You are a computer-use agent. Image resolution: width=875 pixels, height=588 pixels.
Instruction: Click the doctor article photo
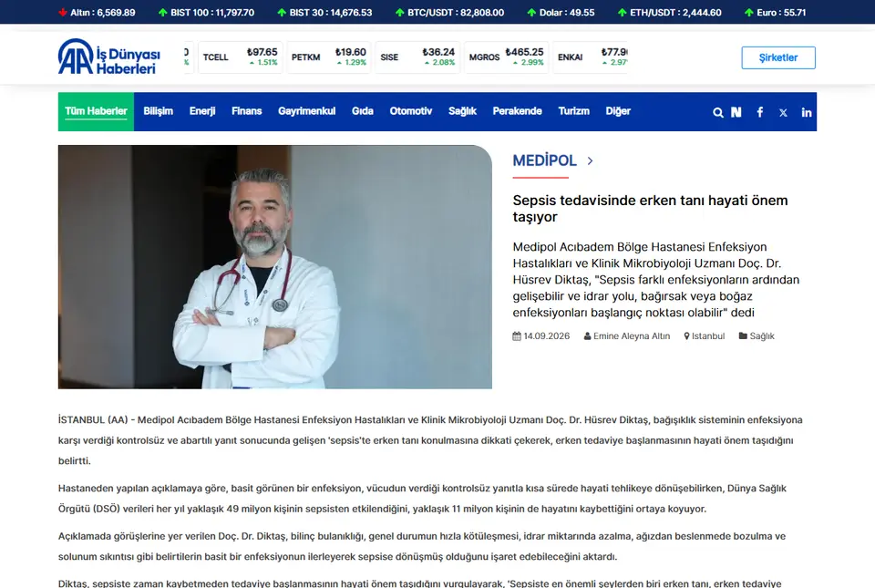[275, 267]
